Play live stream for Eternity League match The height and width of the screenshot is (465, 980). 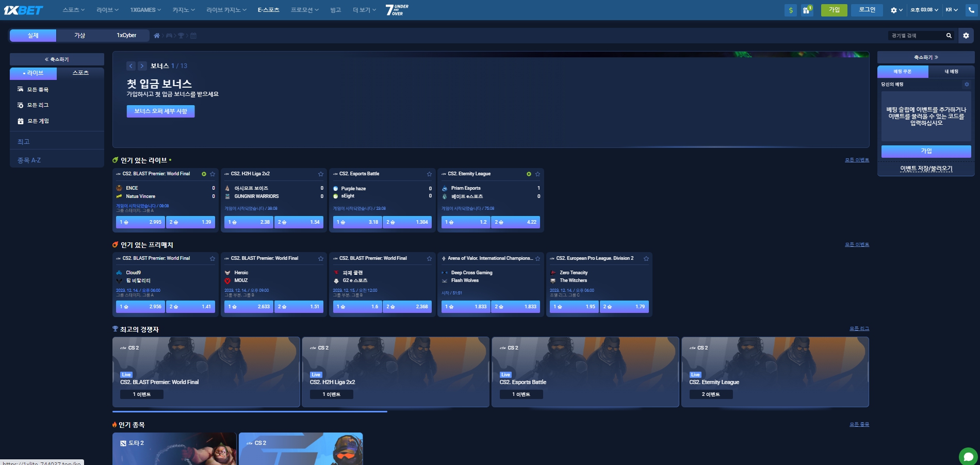coord(529,174)
